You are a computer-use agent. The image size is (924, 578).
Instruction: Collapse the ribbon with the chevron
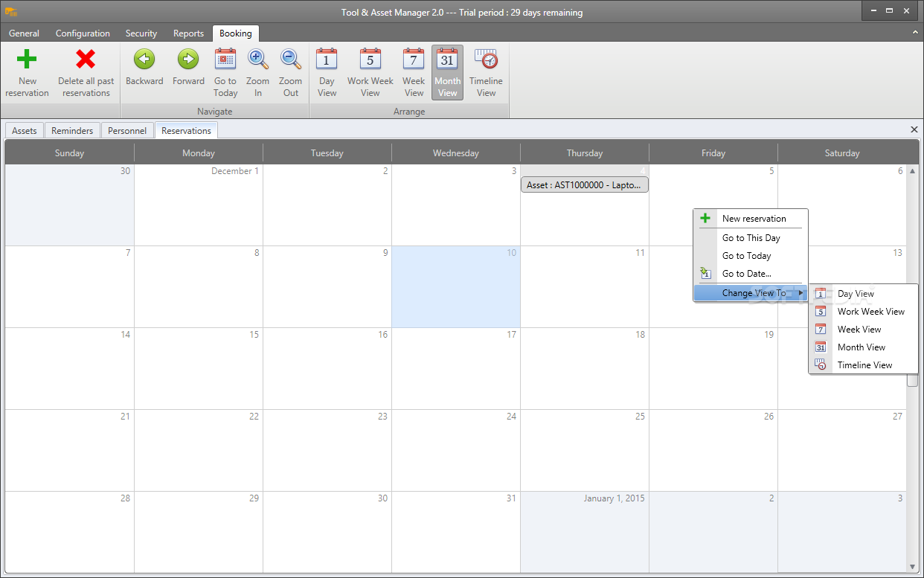click(x=915, y=33)
